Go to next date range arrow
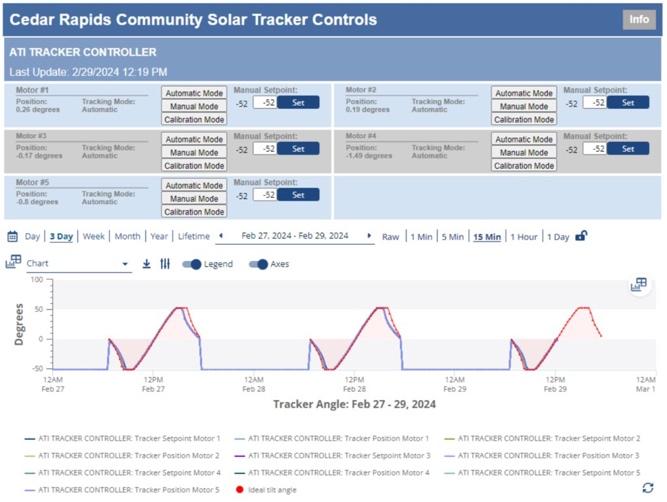The height and width of the screenshot is (502, 667). 369,237
